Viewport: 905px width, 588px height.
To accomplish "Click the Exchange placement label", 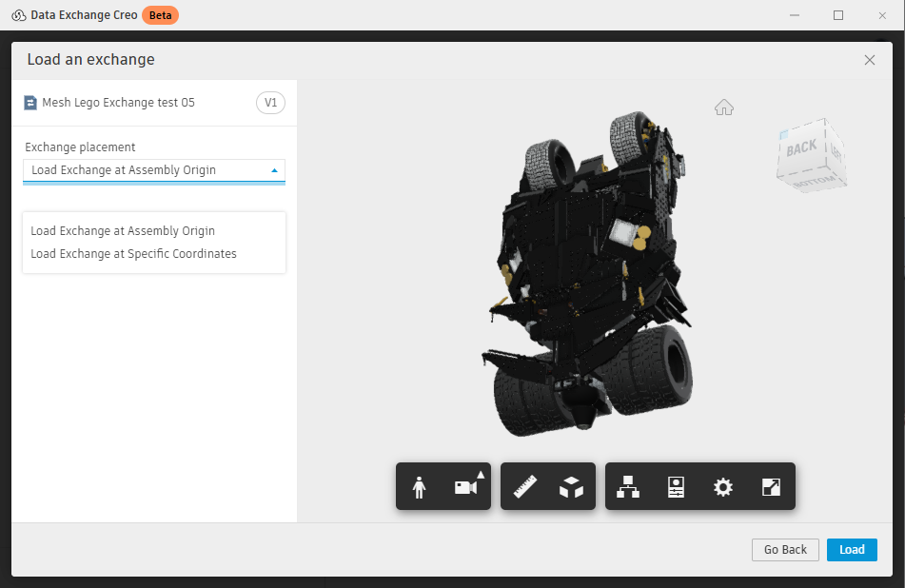I will [80, 147].
